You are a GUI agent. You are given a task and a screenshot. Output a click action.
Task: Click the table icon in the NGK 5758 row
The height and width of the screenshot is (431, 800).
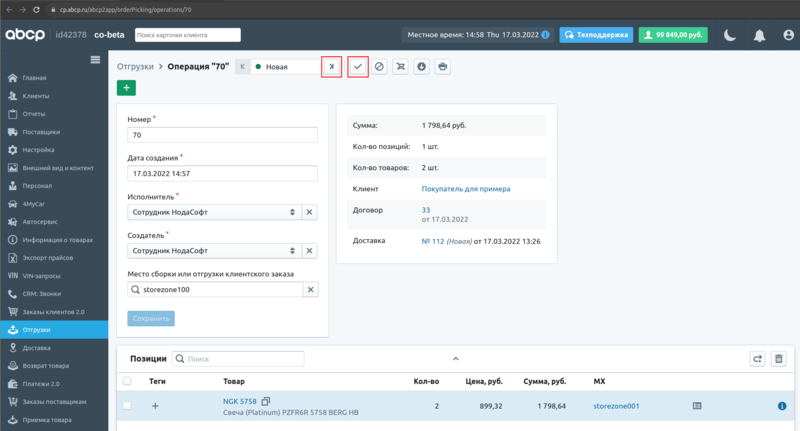click(697, 406)
